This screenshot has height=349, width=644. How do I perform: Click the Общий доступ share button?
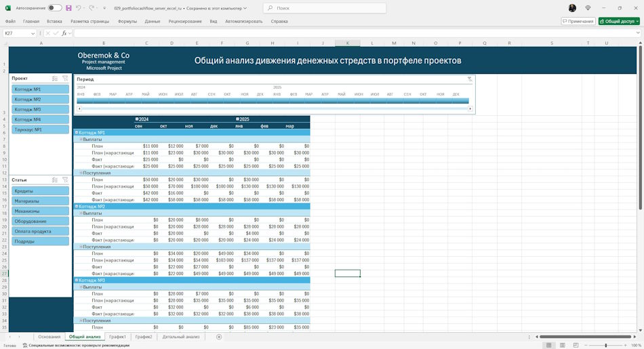coord(619,22)
